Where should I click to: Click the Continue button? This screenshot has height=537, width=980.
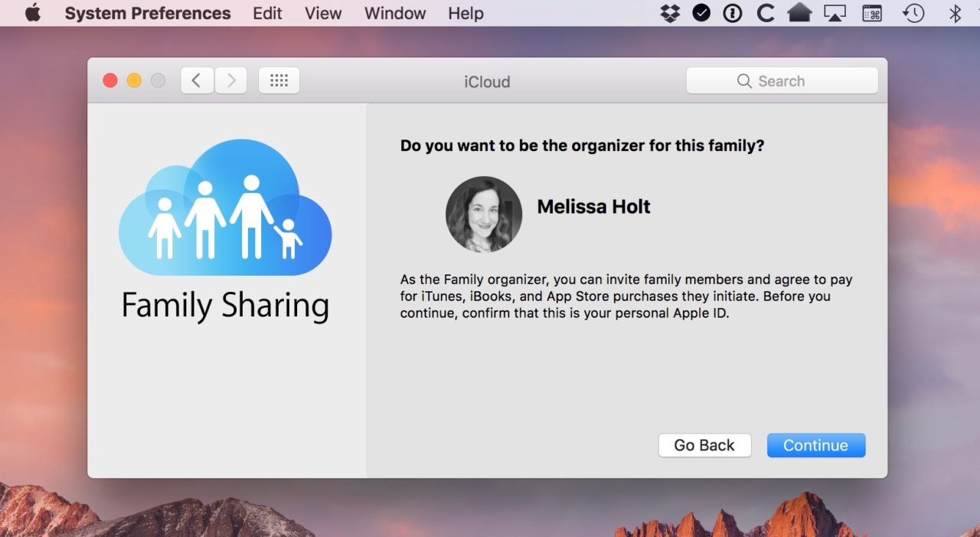coord(816,445)
